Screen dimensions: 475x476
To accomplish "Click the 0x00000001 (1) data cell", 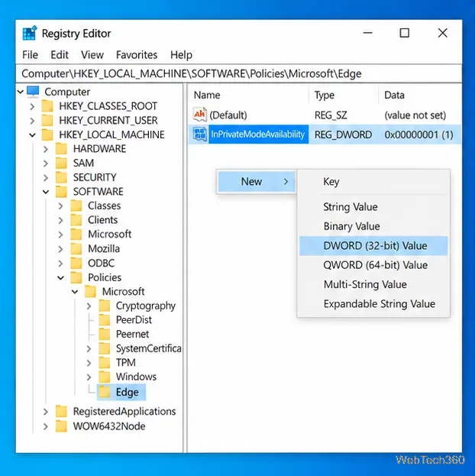I will point(418,134).
